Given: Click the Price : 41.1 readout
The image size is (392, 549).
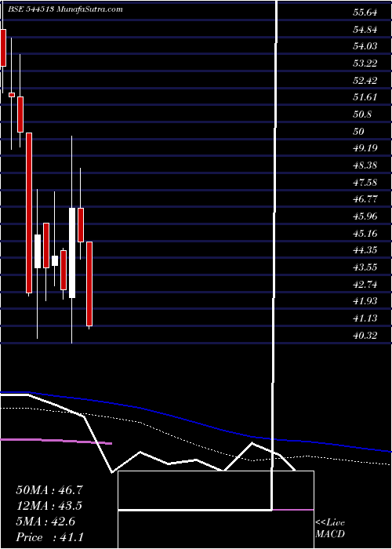Looking at the screenshot, I should [x=49, y=537].
